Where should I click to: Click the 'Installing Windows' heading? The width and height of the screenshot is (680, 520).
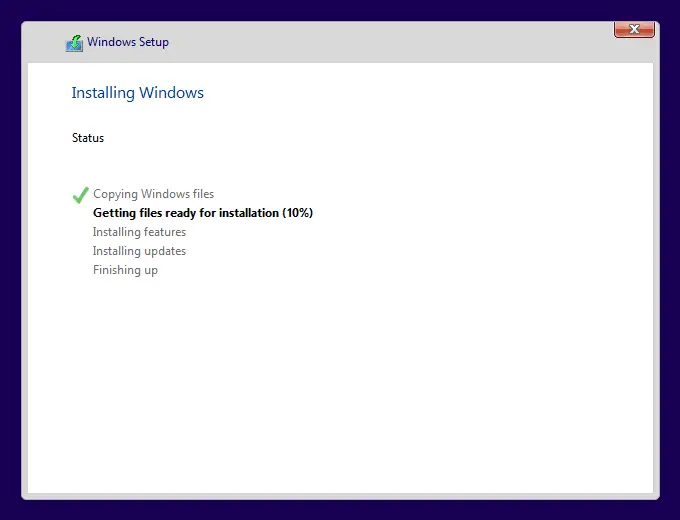[x=137, y=93]
